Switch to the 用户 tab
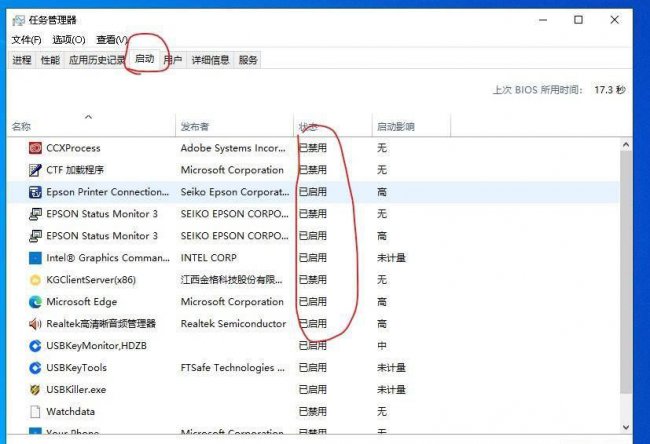The width and height of the screenshot is (650, 444). tap(173, 60)
